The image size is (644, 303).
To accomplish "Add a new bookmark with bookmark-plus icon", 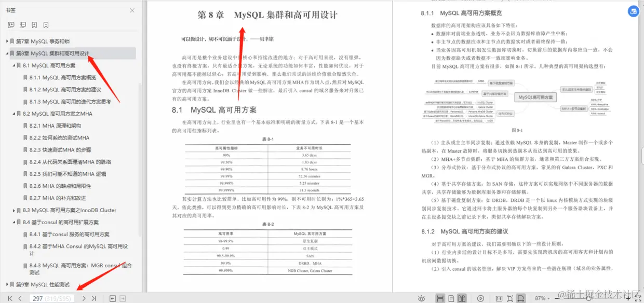I will point(34,25).
